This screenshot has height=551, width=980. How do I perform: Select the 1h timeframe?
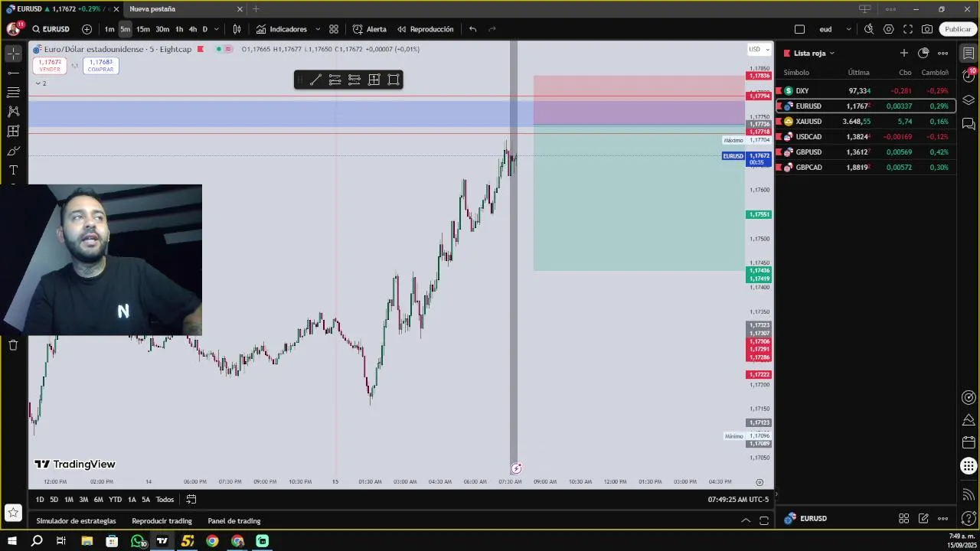tap(179, 29)
